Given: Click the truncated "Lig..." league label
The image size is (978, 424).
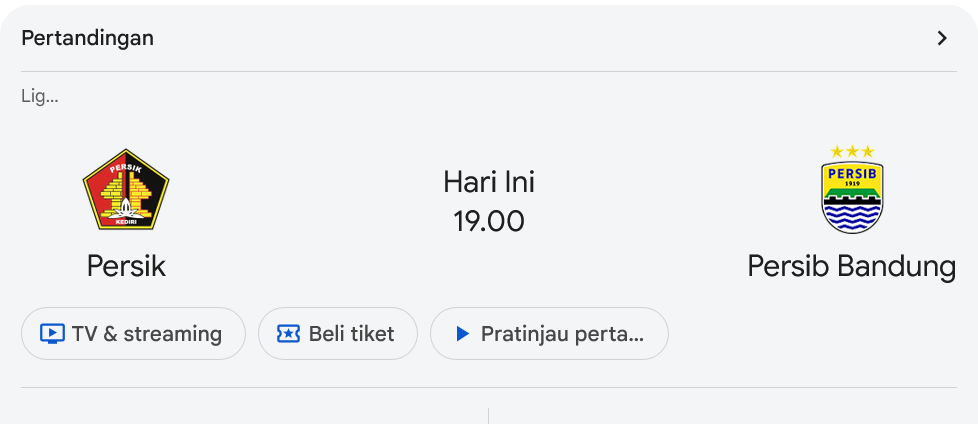Looking at the screenshot, I should coord(40,97).
